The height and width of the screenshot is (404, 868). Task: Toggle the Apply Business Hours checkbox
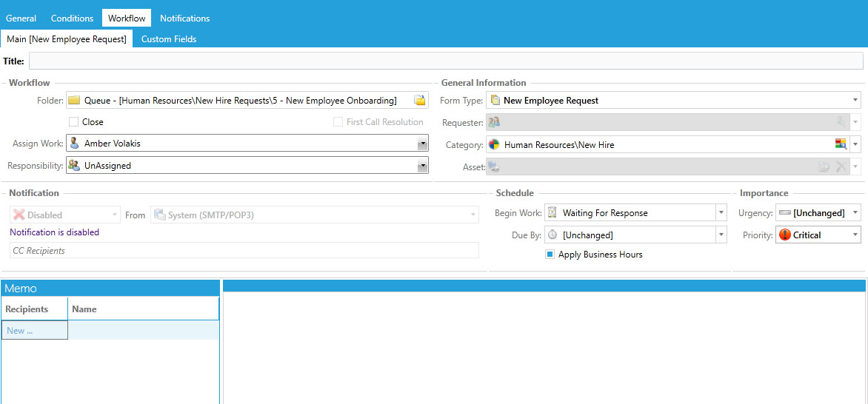coord(550,255)
